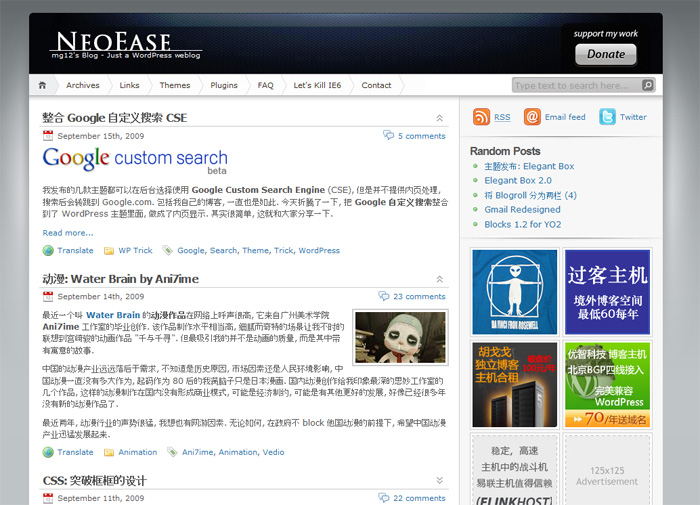Open the RSS text link

[x=502, y=117]
